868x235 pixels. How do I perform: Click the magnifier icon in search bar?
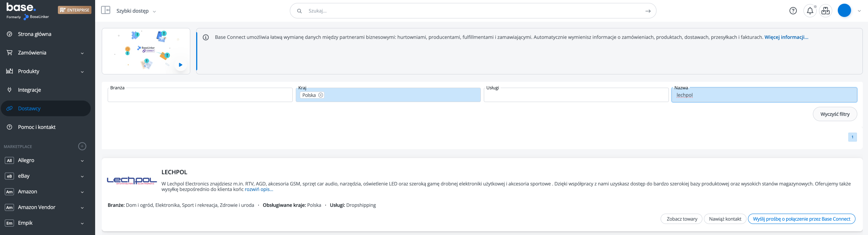tap(299, 11)
